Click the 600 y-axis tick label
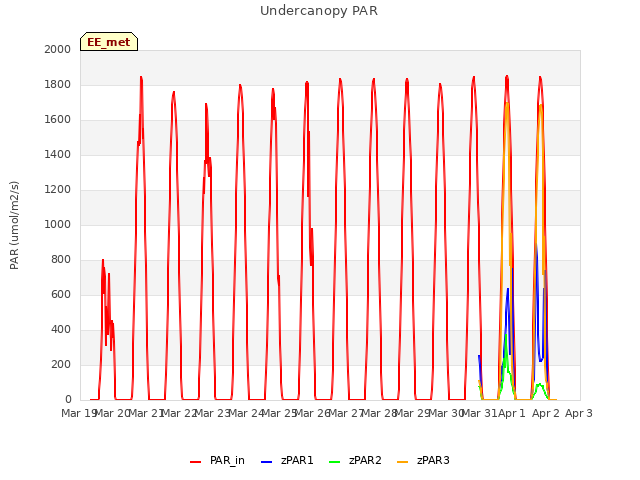 61,295
